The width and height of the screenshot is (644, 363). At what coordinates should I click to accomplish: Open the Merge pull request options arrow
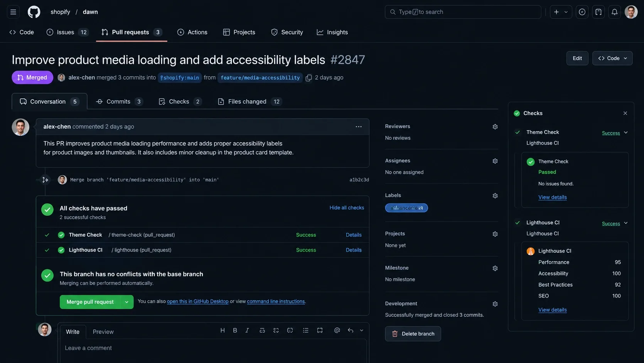(126, 302)
